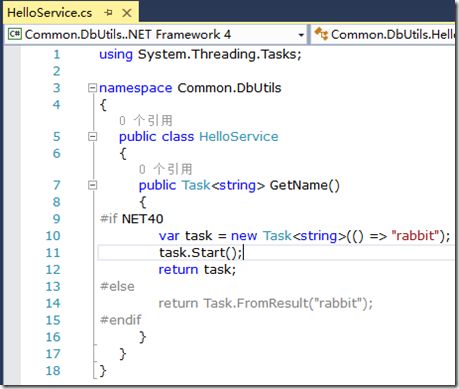459x389 pixels.
Task: Click 'System.Threading.Tasks;' on line 1
Action: (219, 54)
